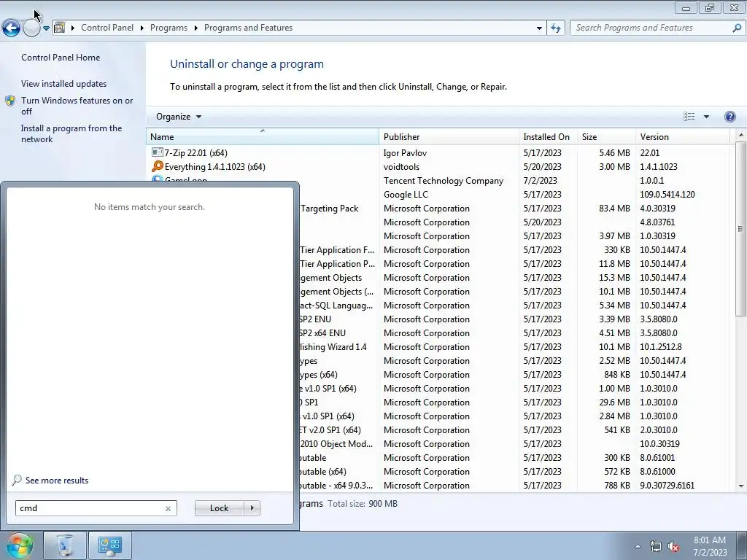Open the recent pages dropdown arrow
The width and height of the screenshot is (747, 560).
pyautogui.click(x=46, y=28)
